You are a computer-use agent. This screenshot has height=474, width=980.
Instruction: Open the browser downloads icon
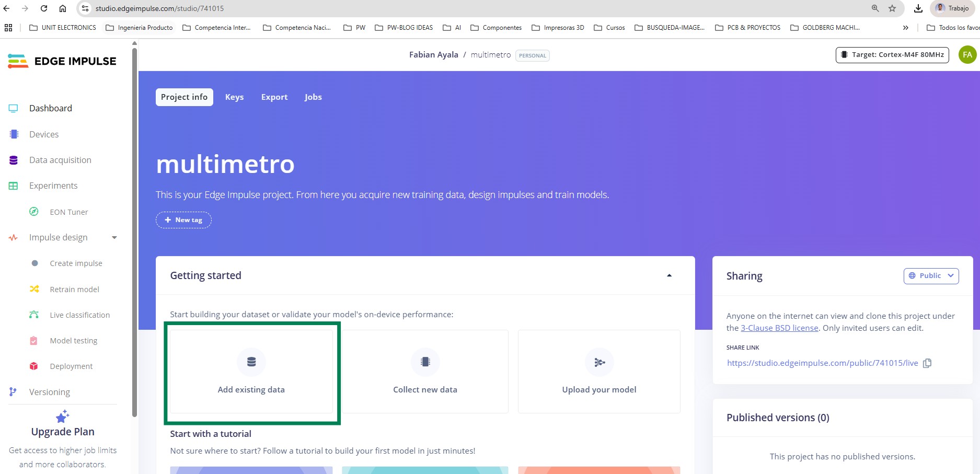tap(918, 8)
